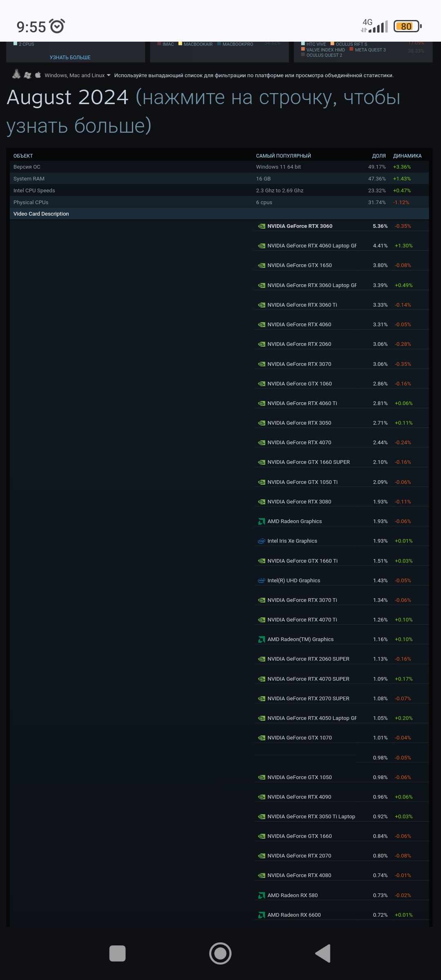This screenshot has width=441, height=980.
Task: Select the NVIDIA GeForce RTX 2070 SUPER row name
Action: click(308, 699)
